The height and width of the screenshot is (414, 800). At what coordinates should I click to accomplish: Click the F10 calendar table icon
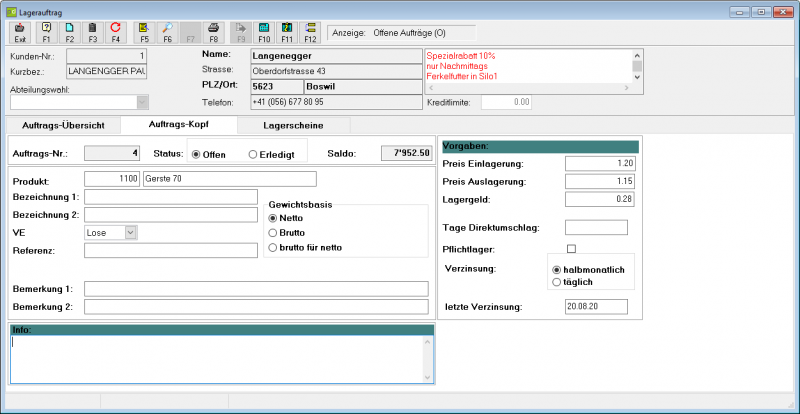pos(264,32)
